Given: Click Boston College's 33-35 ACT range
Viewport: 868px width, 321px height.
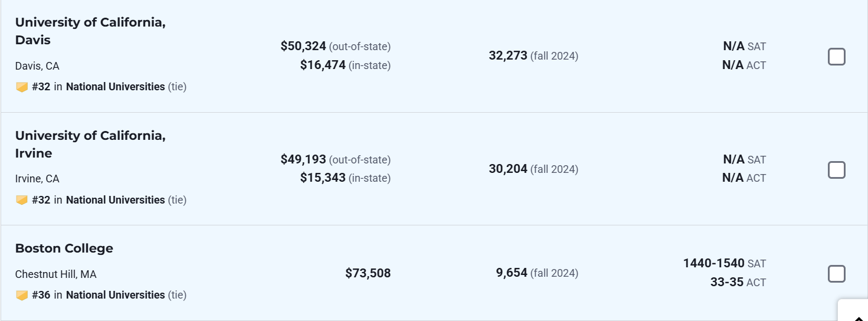Looking at the screenshot, I should (726, 282).
